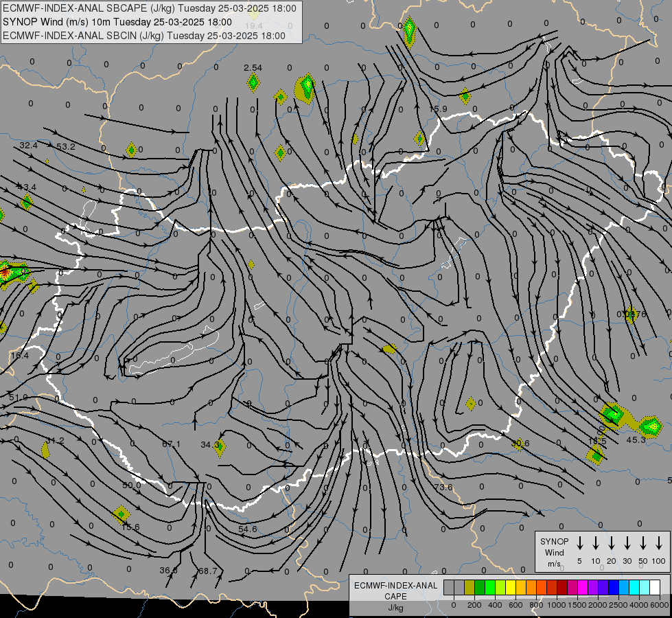
Task: Click the red CAPE hotspot at west edge
Action: 5,271
